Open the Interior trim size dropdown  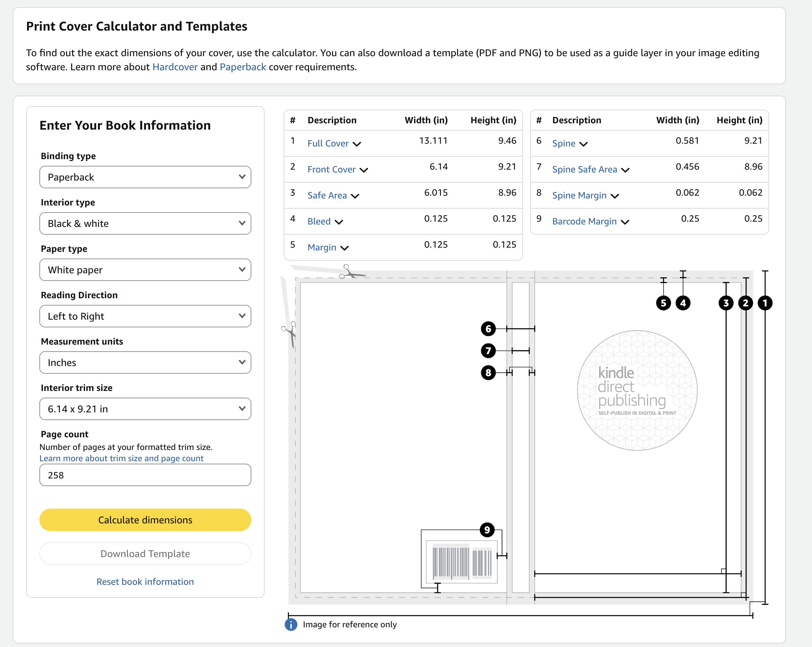tap(145, 409)
